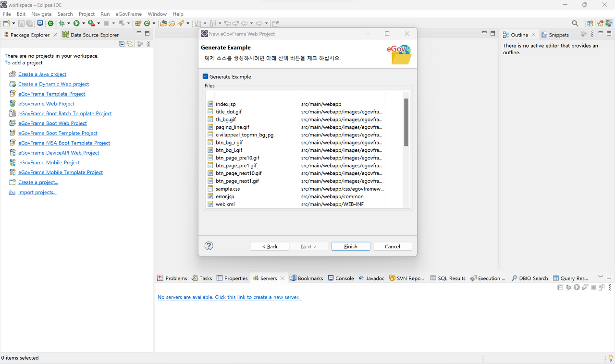This screenshot has width=615, height=364.
Task: Click the Back button in the wizard
Action: point(270,246)
